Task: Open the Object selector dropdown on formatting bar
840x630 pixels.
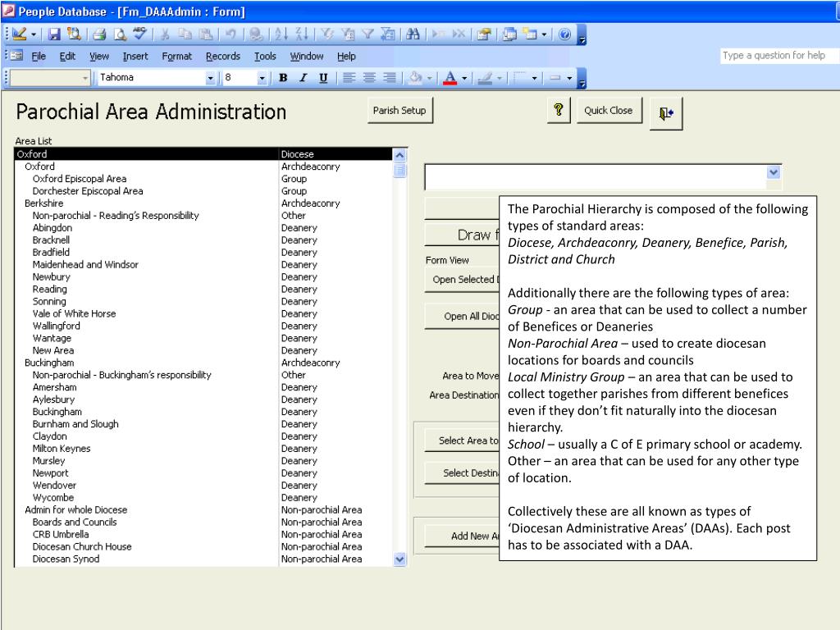Action: click(85, 78)
